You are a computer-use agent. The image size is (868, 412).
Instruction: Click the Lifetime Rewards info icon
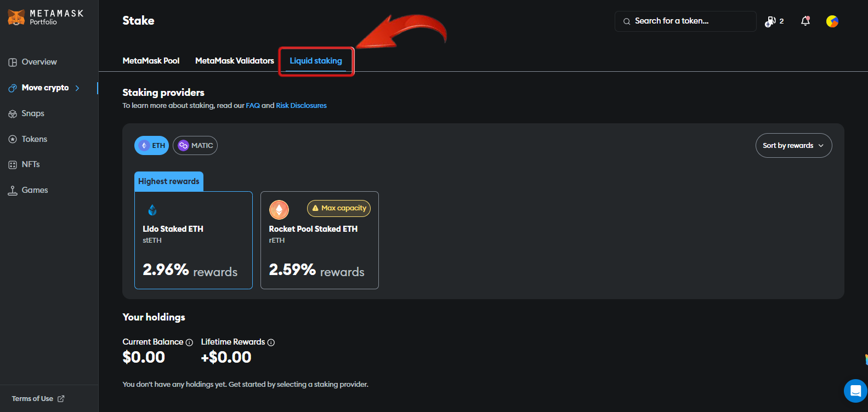[x=271, y=342]
